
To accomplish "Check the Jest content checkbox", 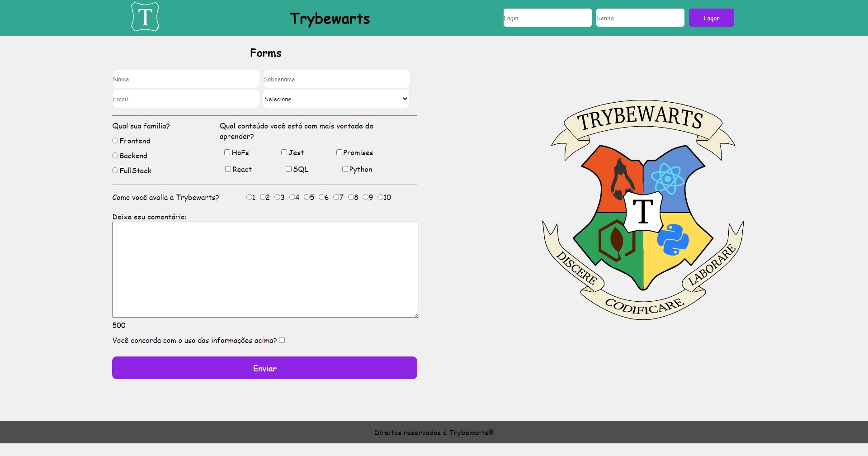I will pyautogui.click(x=284, y=152).
